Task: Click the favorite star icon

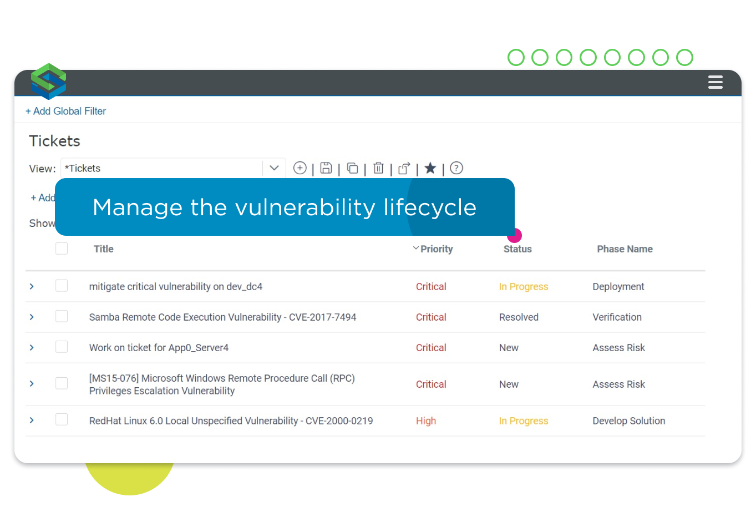Action: (x=430, y=168)
